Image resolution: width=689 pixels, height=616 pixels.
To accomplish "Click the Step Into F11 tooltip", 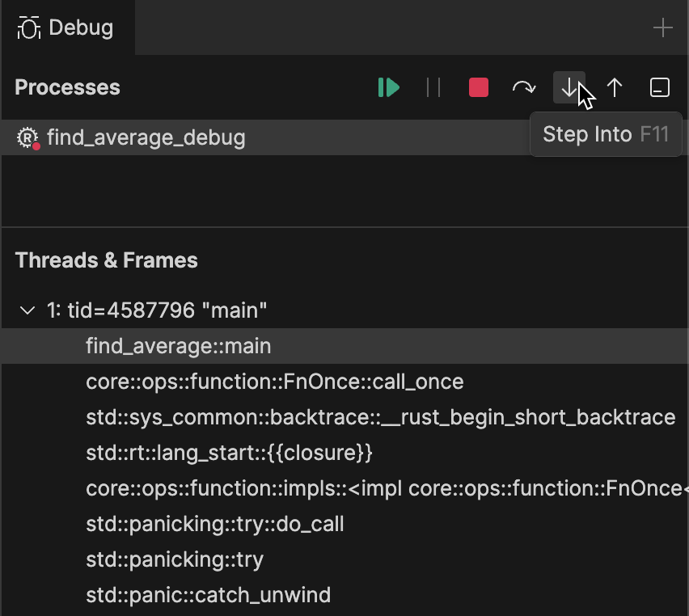I will pos(605,134).
